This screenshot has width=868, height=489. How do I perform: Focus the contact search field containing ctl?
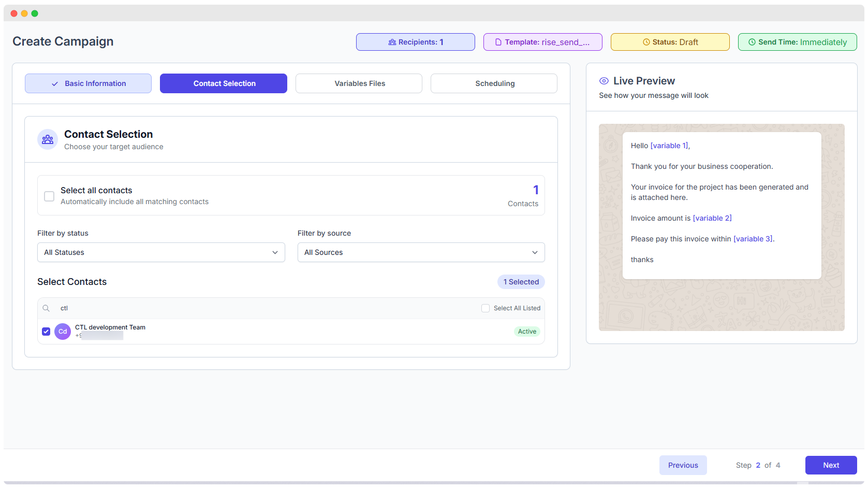[x=259, y=308]
